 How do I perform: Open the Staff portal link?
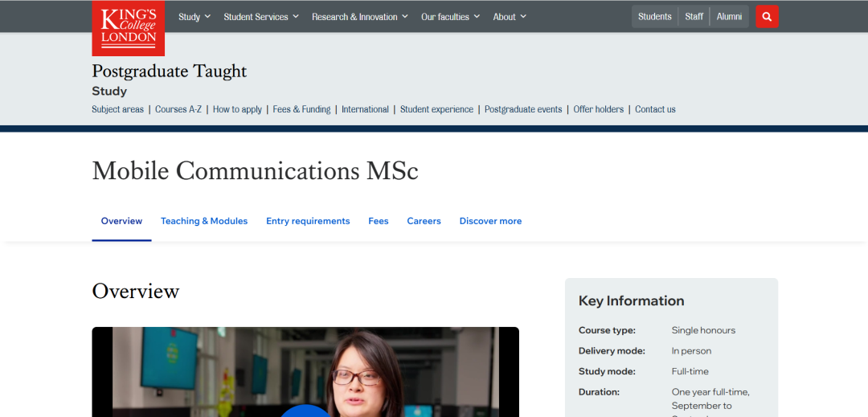click(694, 17)
